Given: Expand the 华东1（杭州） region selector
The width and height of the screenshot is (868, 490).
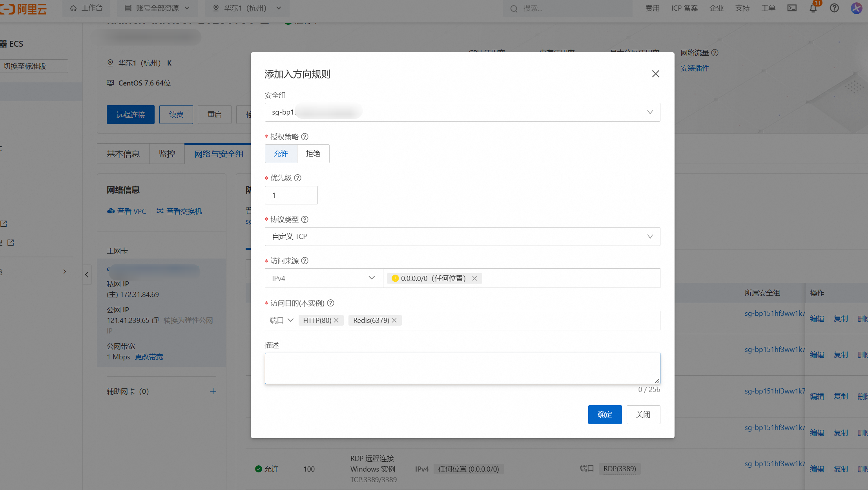Looking at the screenshot, I should click(x=247, y=8).
